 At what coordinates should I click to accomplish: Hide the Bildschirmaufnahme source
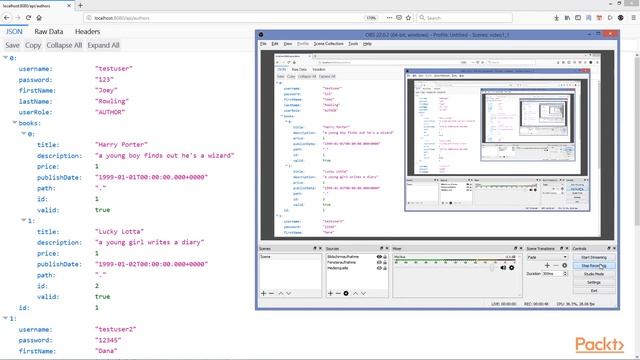(379, 257)
